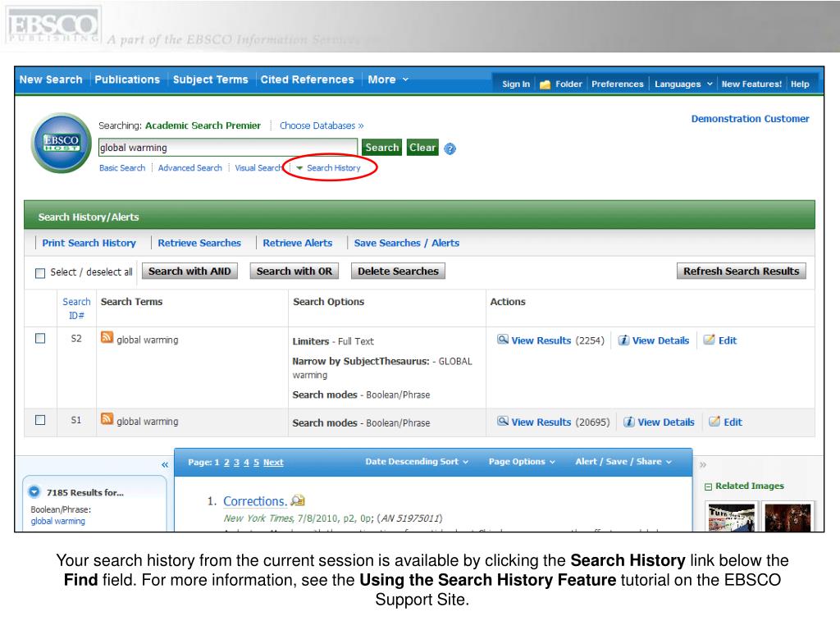Click the green Search button
Screen dimensions: 840x630
tap(382, 148)
